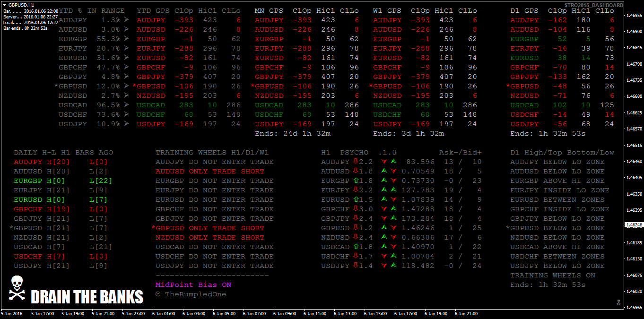This screenshot has width=644, height=319.
Task: Click the green up arrow beside USDCAD 1.8
Action: coord(356,247)
